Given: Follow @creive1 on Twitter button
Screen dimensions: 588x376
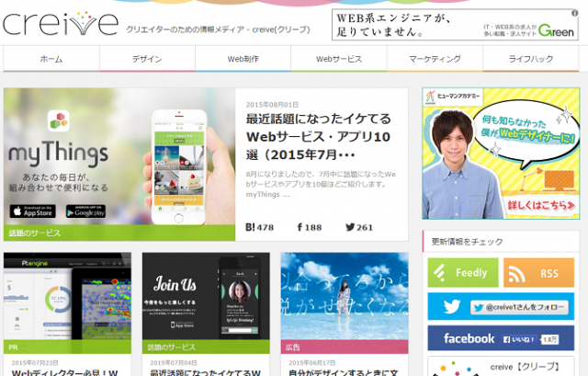Looking at the screenshot, I should pos(519,307).
